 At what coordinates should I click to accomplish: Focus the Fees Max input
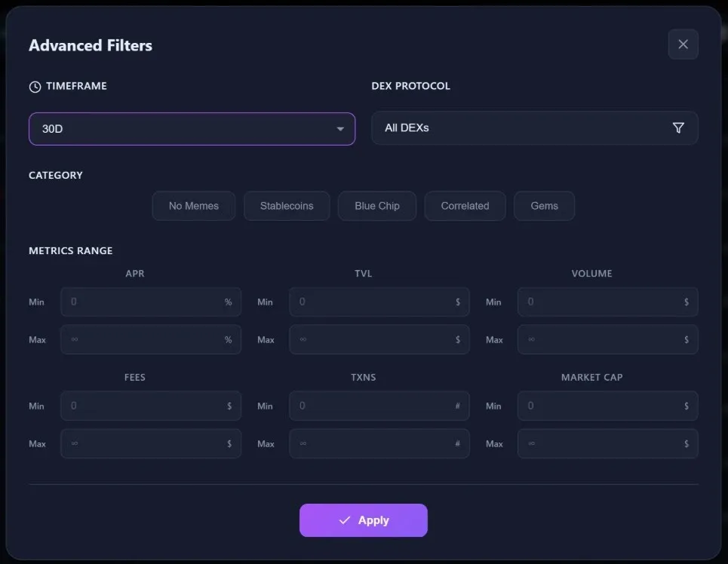[151, 443]
